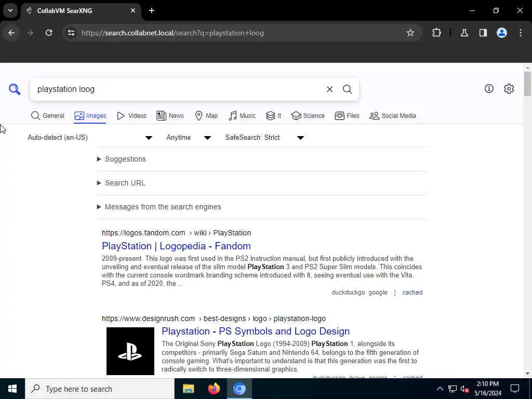Switch to the Images tab

[90, 116]
